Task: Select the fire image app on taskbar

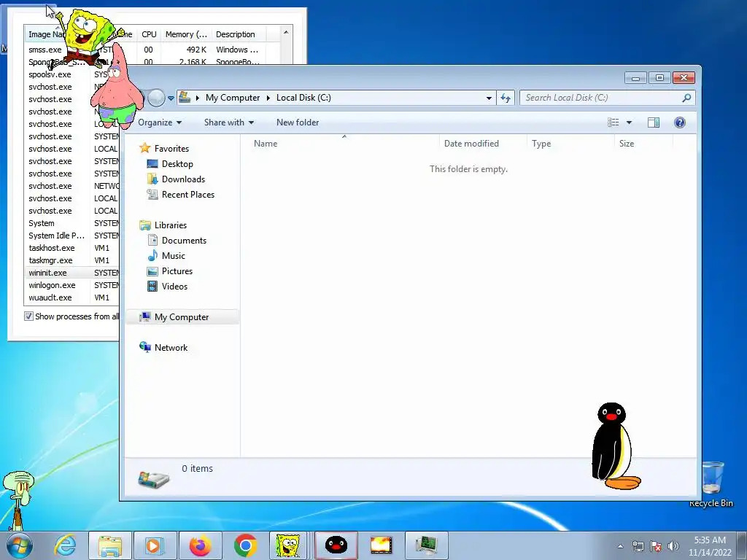Action: pos(381,545)
